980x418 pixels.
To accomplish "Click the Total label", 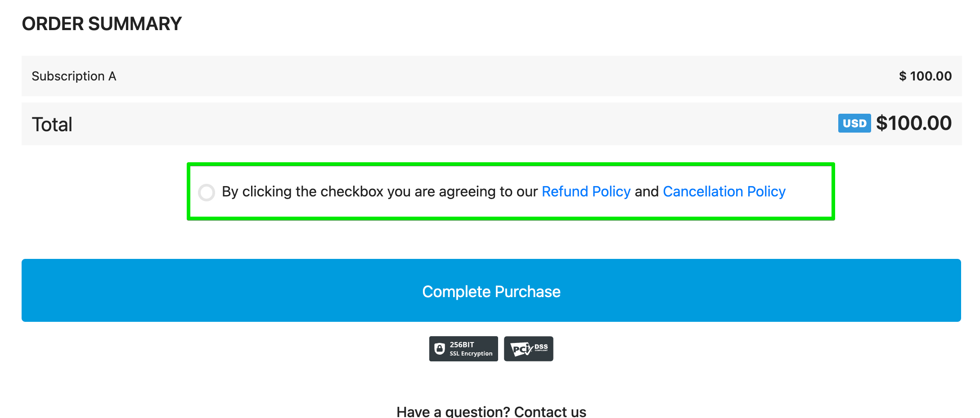I will pos(52,125).
